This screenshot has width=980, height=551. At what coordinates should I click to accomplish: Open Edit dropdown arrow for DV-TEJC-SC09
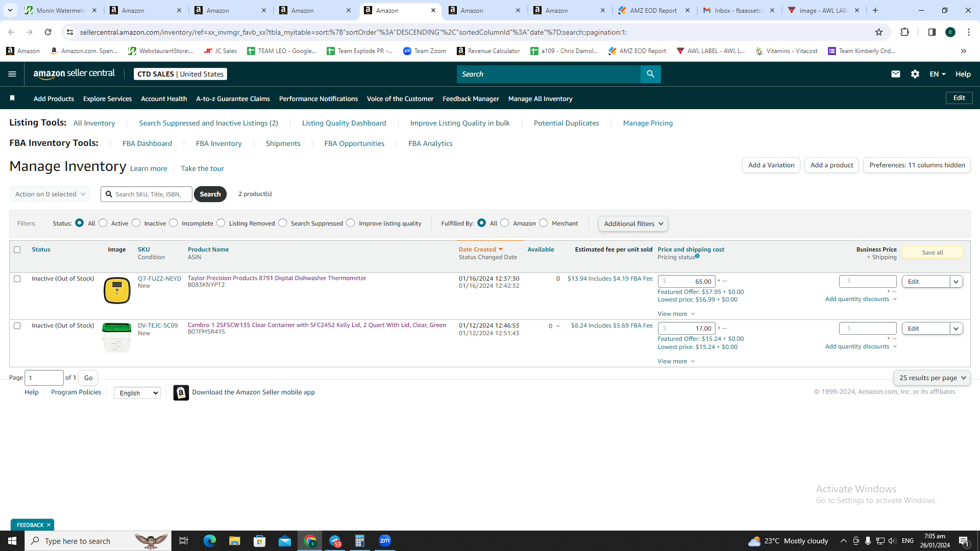coord(956,329)
